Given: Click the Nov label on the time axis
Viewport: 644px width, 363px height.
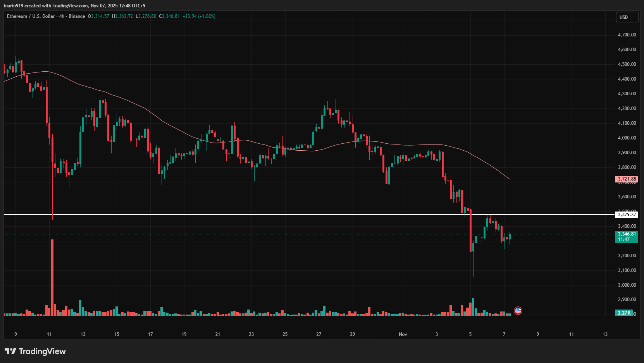Looking at the screenshot, I should [403, 334].
